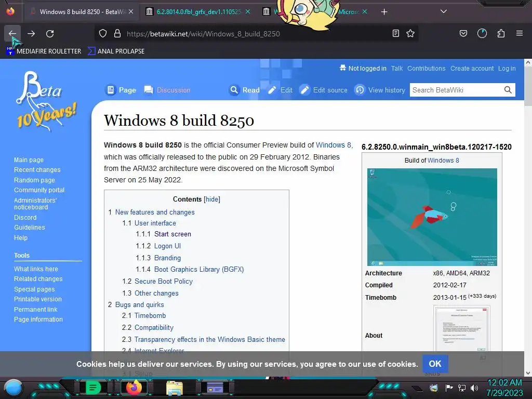This screenshot has height=399, width=532.
Task: Accept cookies with OK button
Action: pos(435,364)
